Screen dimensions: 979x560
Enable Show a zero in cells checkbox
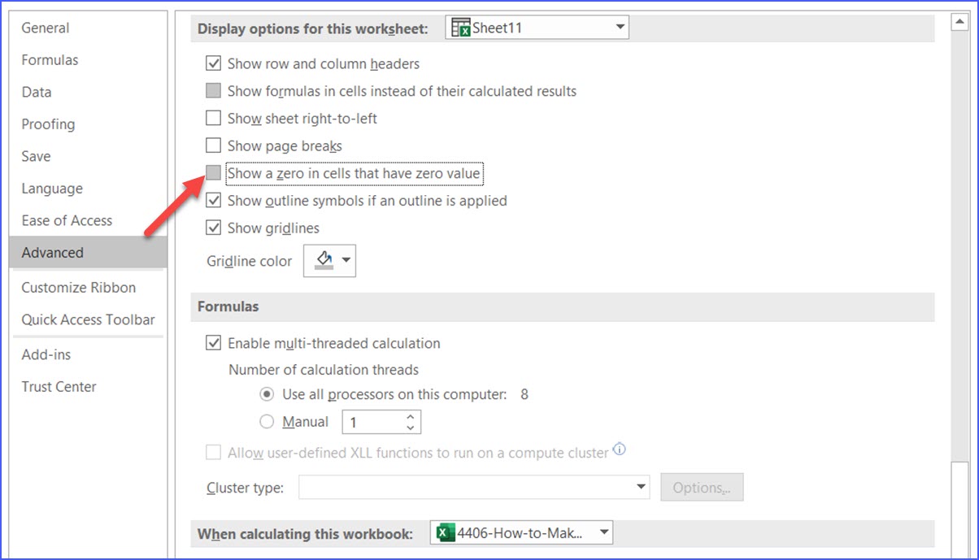point(214,173)
